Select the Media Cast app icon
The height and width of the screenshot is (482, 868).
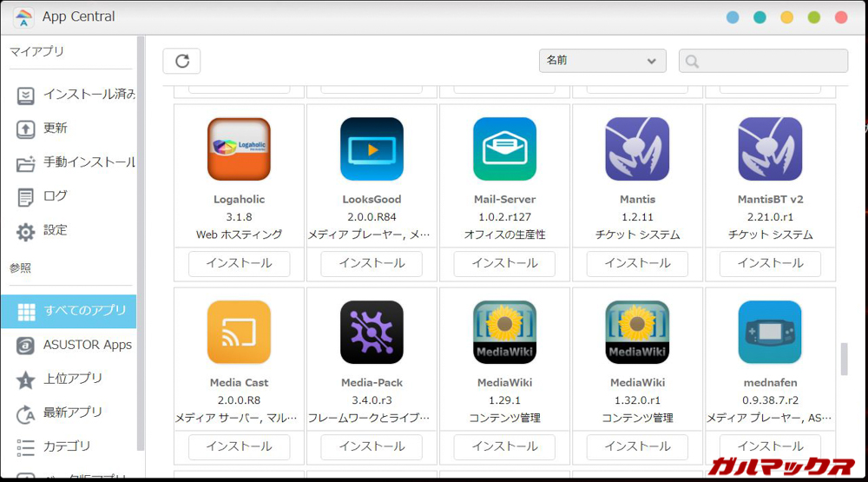(x=239, y=332)
